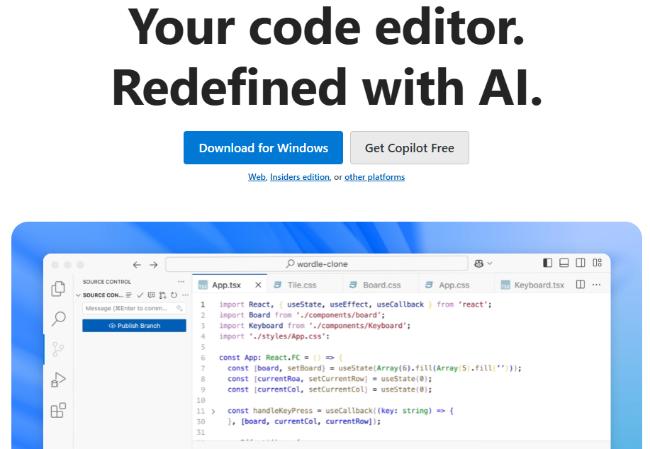This screenshot has width=650, height=449.
Task: Click the Publish Branch button
Action: 134,325
